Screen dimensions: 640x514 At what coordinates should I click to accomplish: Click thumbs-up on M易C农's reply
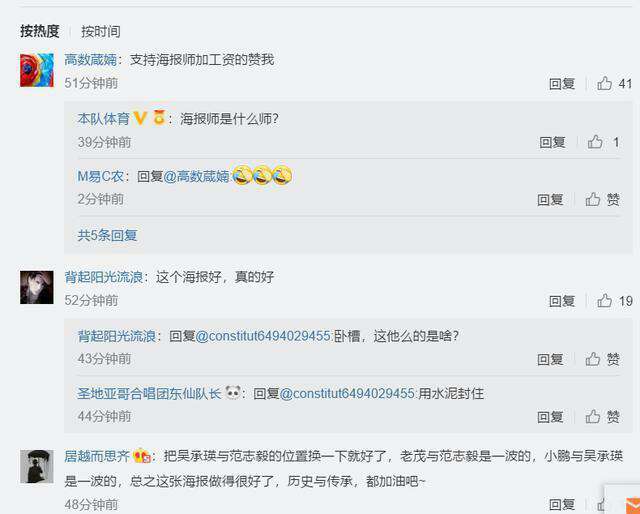pos(593,199)
